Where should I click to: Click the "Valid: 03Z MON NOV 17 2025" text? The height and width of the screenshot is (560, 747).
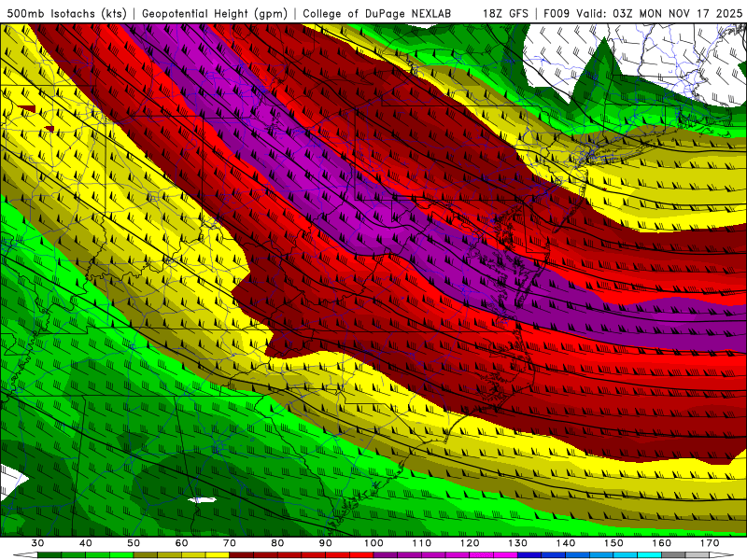(x=659, y=13)
